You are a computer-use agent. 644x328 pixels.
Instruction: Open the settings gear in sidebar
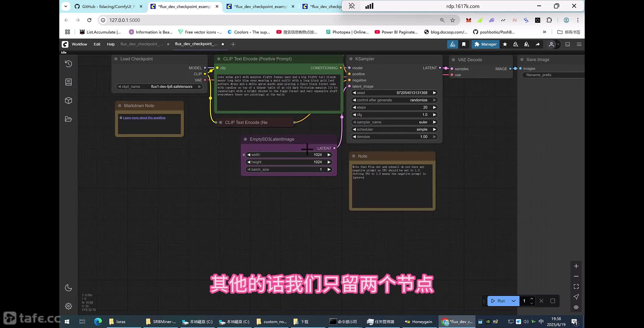[x=68, y=306]
